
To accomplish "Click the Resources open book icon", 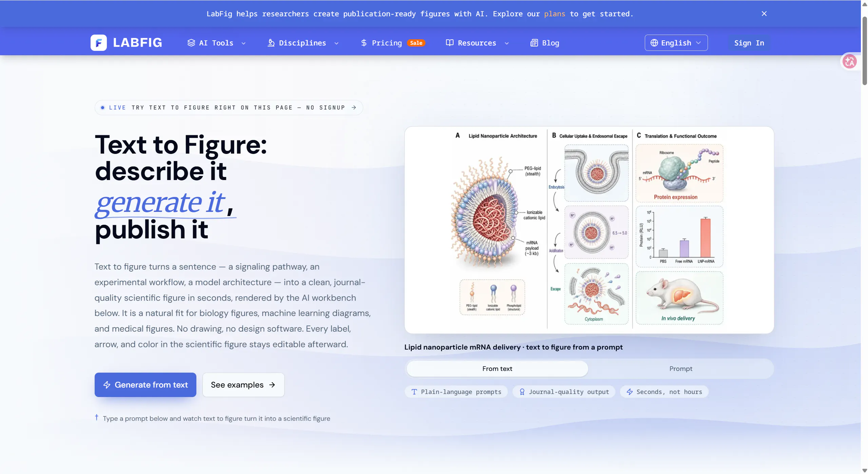I will 449,43.
